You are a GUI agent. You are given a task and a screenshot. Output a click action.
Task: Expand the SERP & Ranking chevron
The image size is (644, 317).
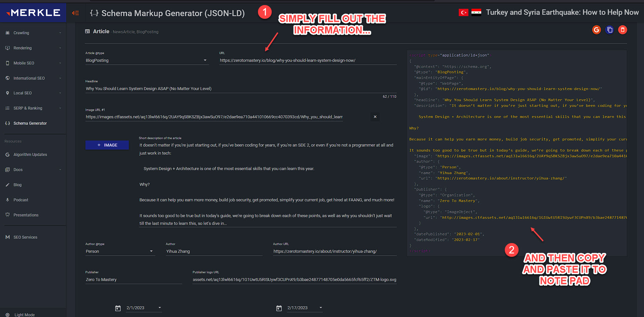point(60,108)
